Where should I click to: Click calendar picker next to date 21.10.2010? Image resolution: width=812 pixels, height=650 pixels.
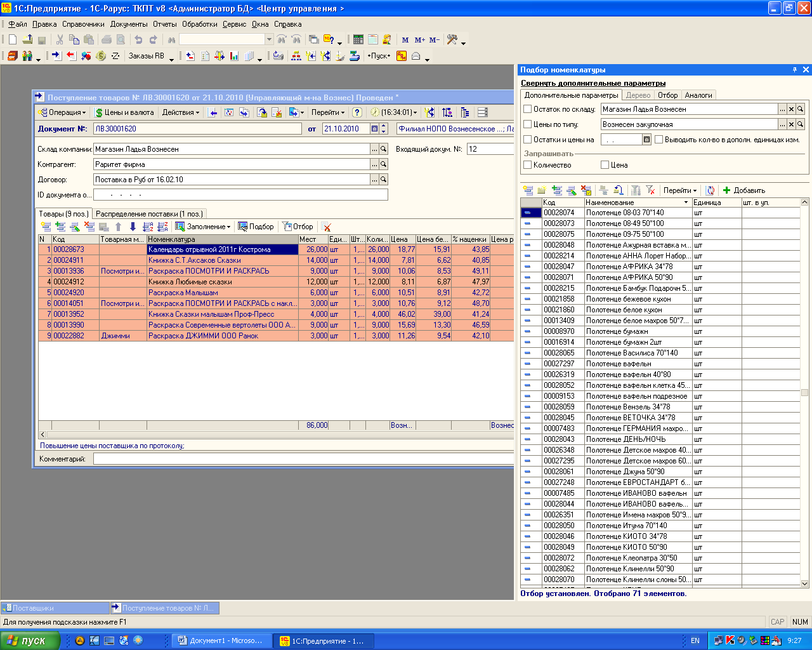pos(374,129)
